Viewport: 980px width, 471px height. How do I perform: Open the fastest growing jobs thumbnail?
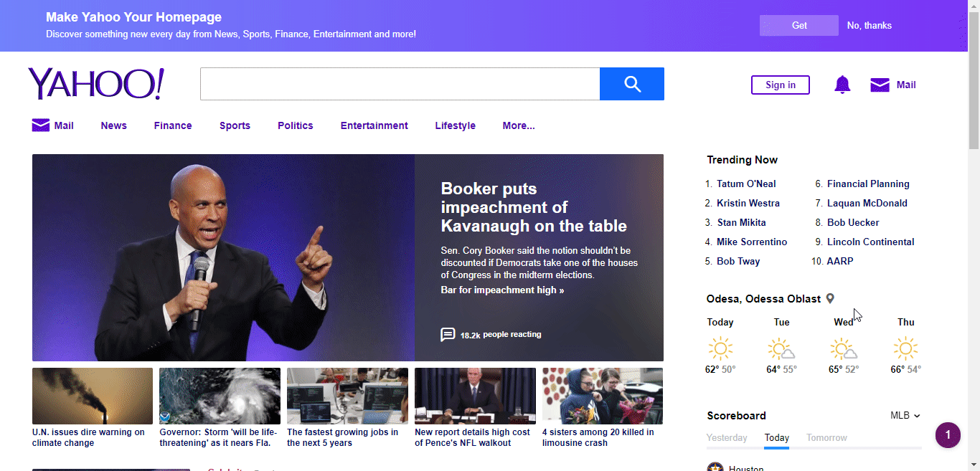(347, 396)
